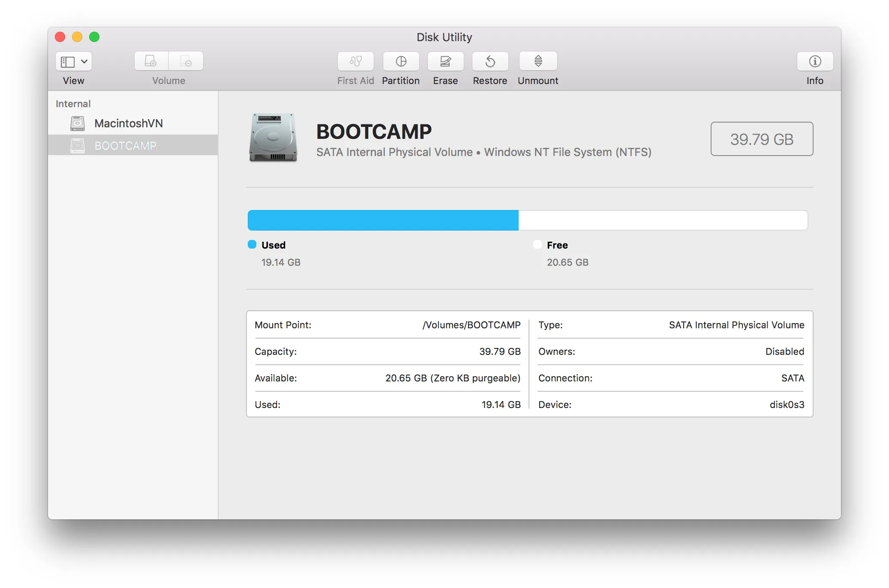Run First Aid on the volume
The width and height of the screenshot is (889, 588).
[355, 61]
